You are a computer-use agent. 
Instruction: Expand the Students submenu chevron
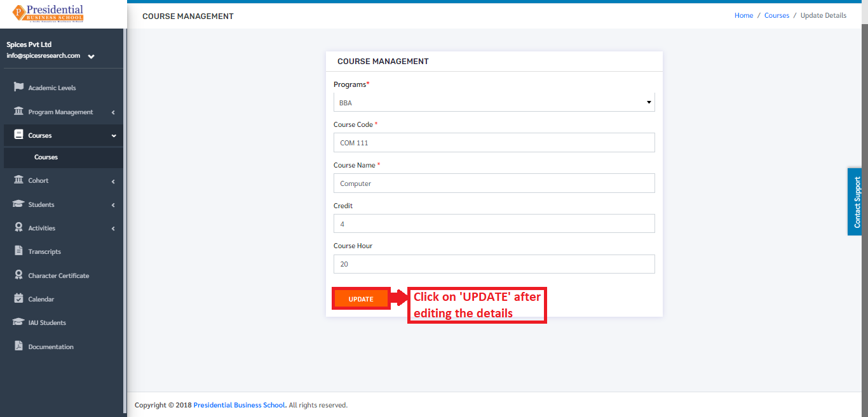tap(113, 205)
